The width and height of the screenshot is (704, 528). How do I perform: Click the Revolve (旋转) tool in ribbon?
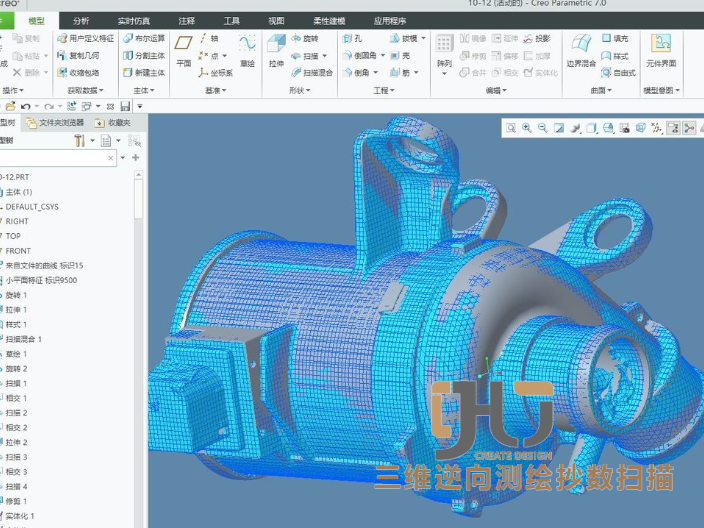[x=305, y=38]
